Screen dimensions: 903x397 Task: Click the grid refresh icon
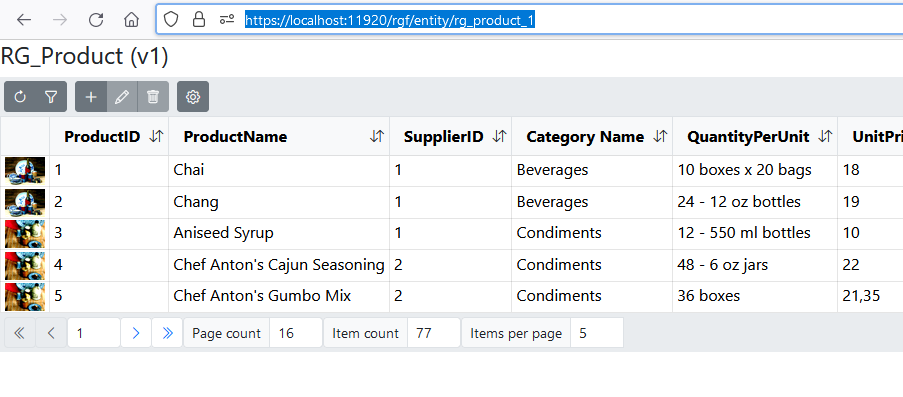pos(20,97)
